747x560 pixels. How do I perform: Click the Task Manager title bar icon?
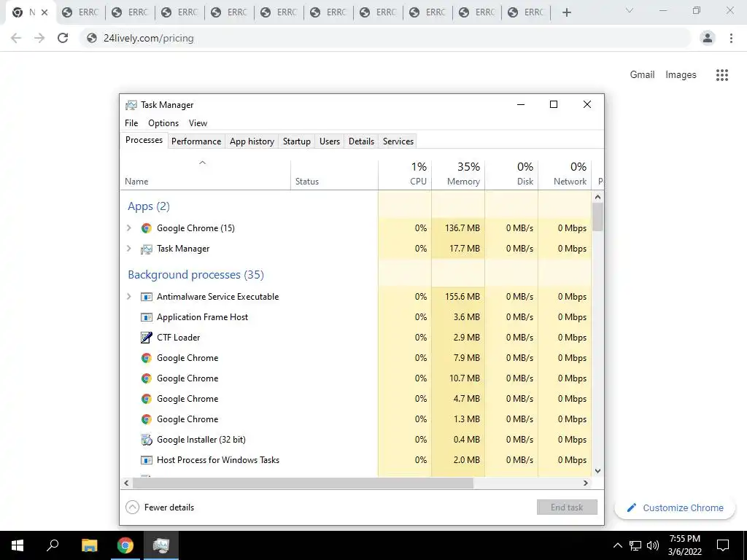click(x=131, y=105)
